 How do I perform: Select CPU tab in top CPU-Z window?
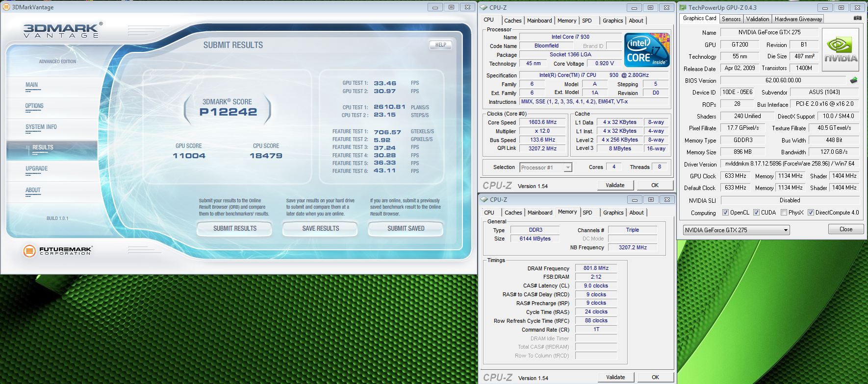coord(489,20)
